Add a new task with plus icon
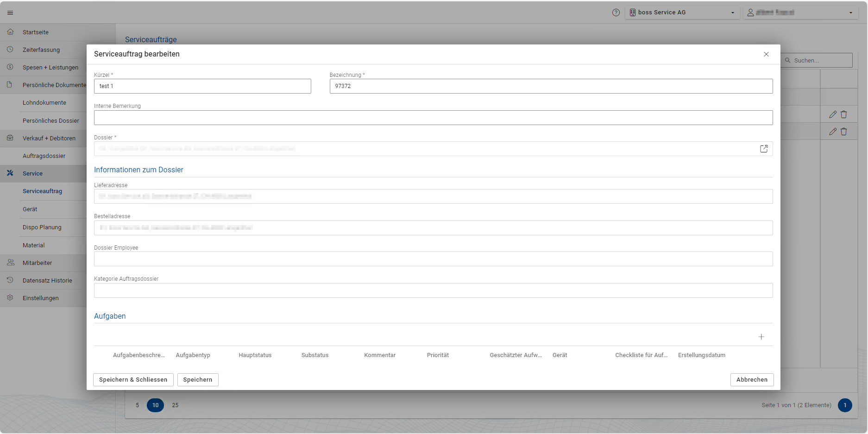Viewport: 868px width, 434px height. (x=761, y=337)
